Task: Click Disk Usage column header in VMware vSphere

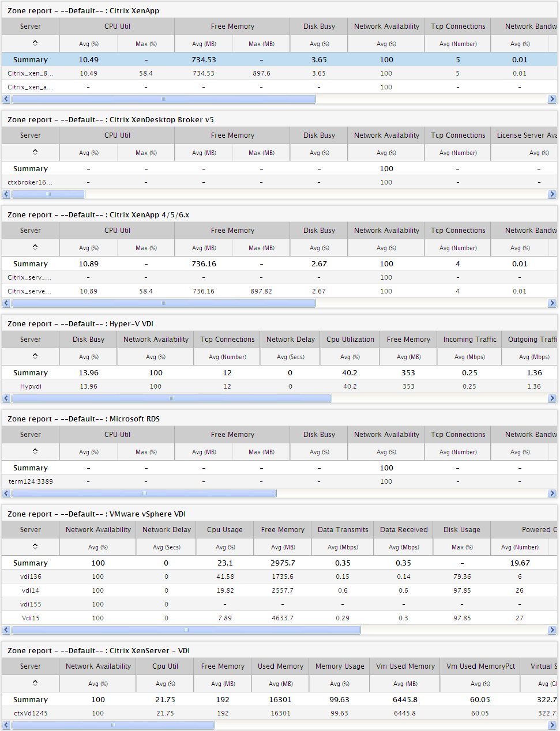Action: pyautogui.click(x=462, y=530)
